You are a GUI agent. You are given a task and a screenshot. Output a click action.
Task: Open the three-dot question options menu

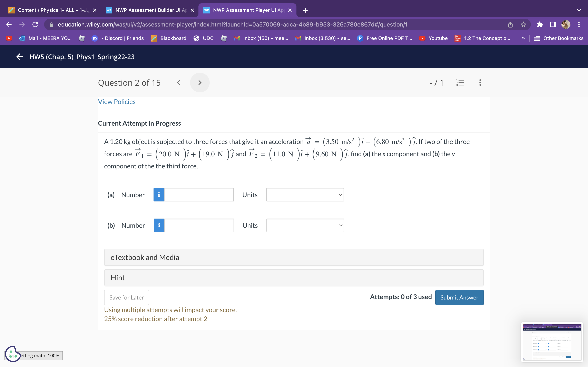pos(480,83)
